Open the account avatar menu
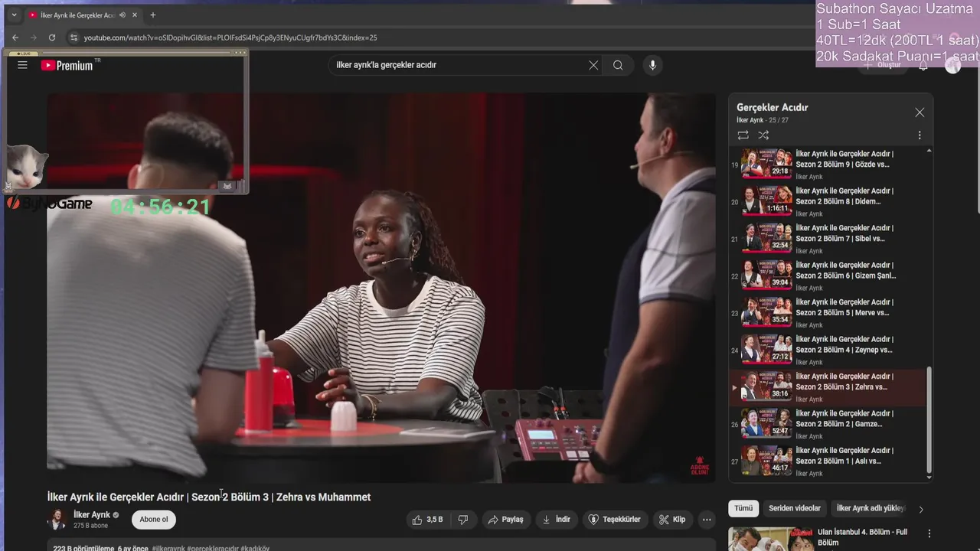980x551 pixels. pos(952,66)
